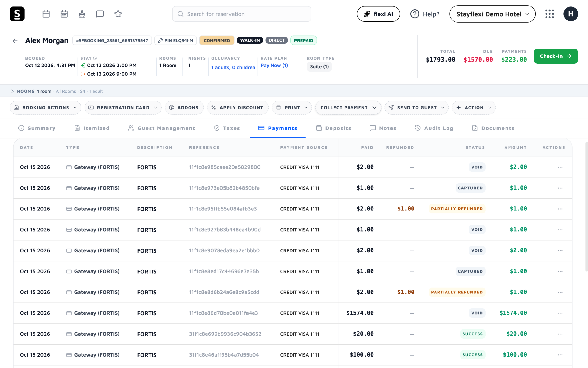Image resolution: width=588 pixels, height=368 pixels.
Task: Switch to the Deposits tab
Action: click(334, 128)
